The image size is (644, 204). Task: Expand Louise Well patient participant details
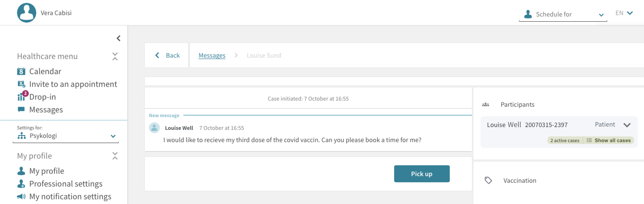[627, 125]
